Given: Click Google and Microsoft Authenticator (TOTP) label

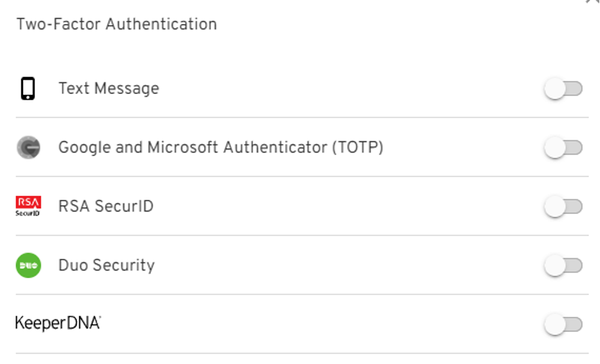Looking at the screenshot, I should click(x=221, y=147).
